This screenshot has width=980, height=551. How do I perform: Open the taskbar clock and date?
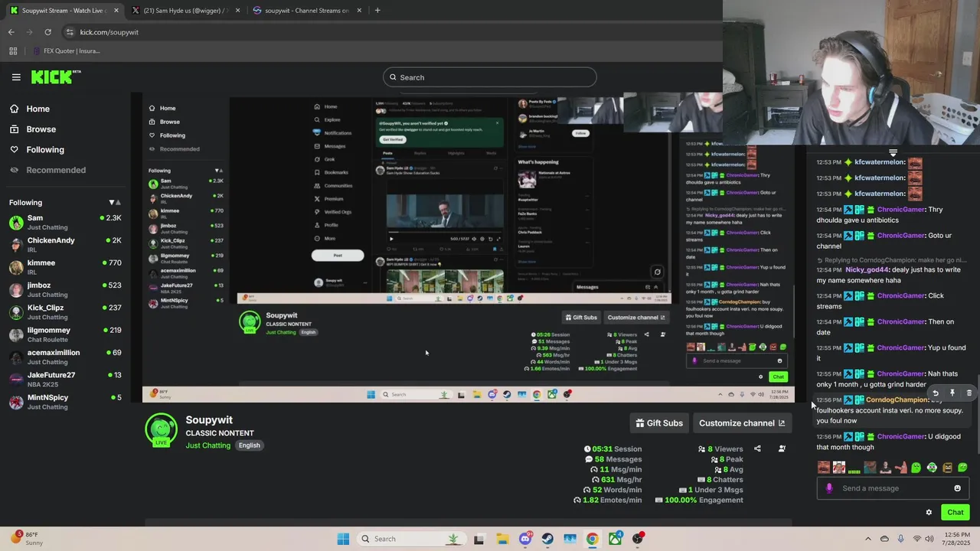(x=957, y=539)
